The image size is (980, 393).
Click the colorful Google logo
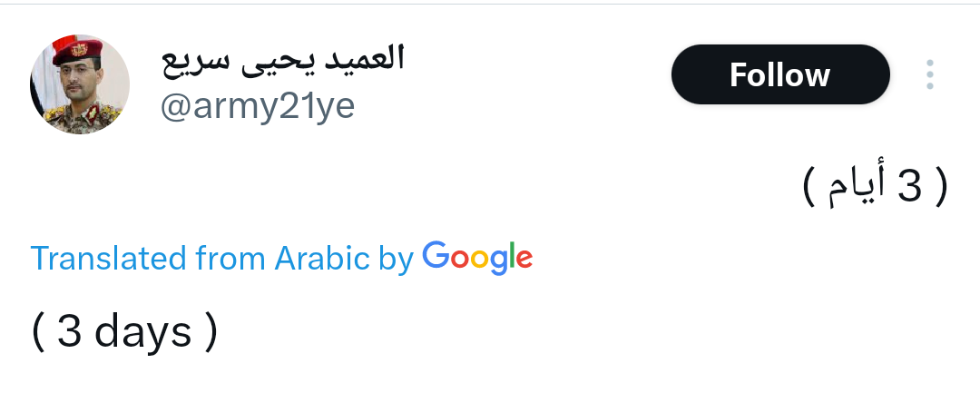pos(477,258)
